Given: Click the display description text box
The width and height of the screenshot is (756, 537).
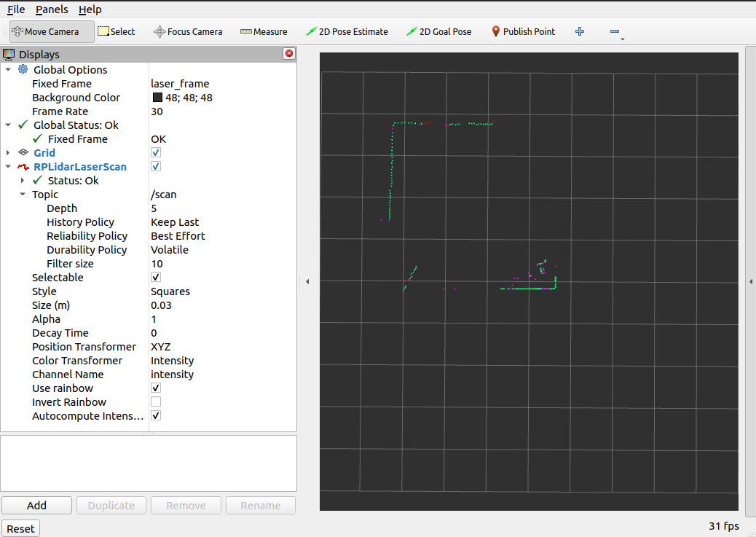Looking at the screenshot, I should (149, 463).
